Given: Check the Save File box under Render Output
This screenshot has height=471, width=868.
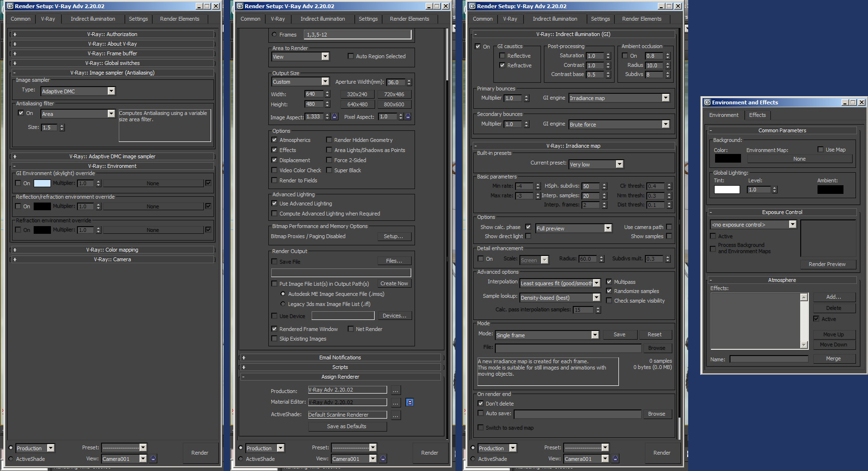Looking at the screenshot, I should point(274,262).
